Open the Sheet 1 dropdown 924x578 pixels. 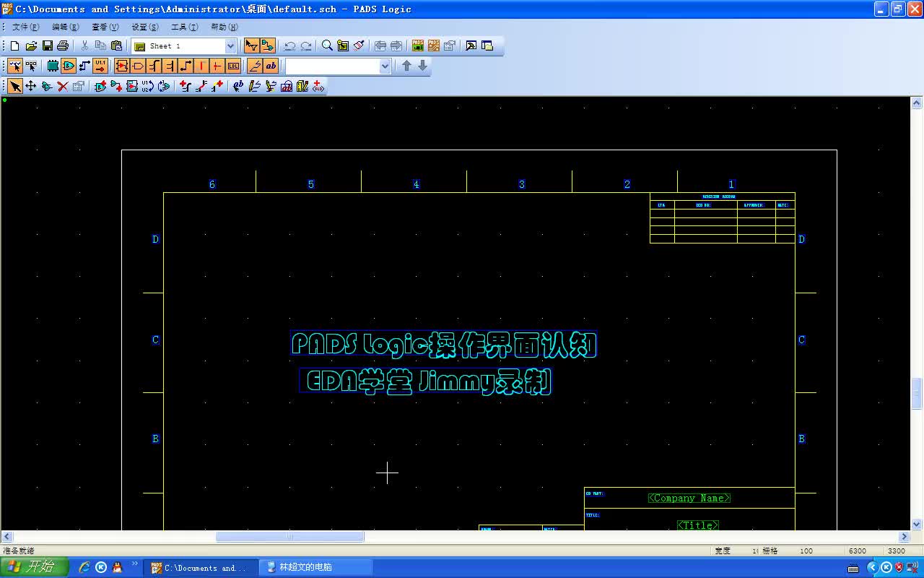[x=230, y=46]
